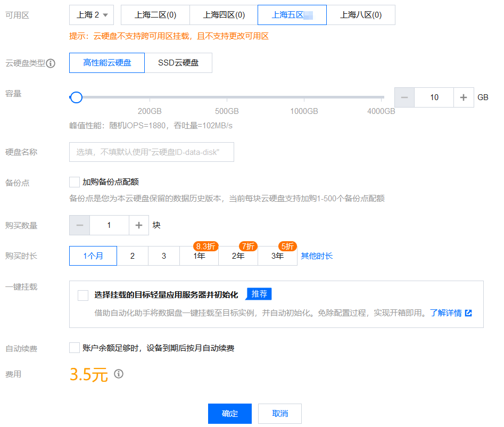Click the capacity slider handle
The image size is (504, 427).
[76, 97]
